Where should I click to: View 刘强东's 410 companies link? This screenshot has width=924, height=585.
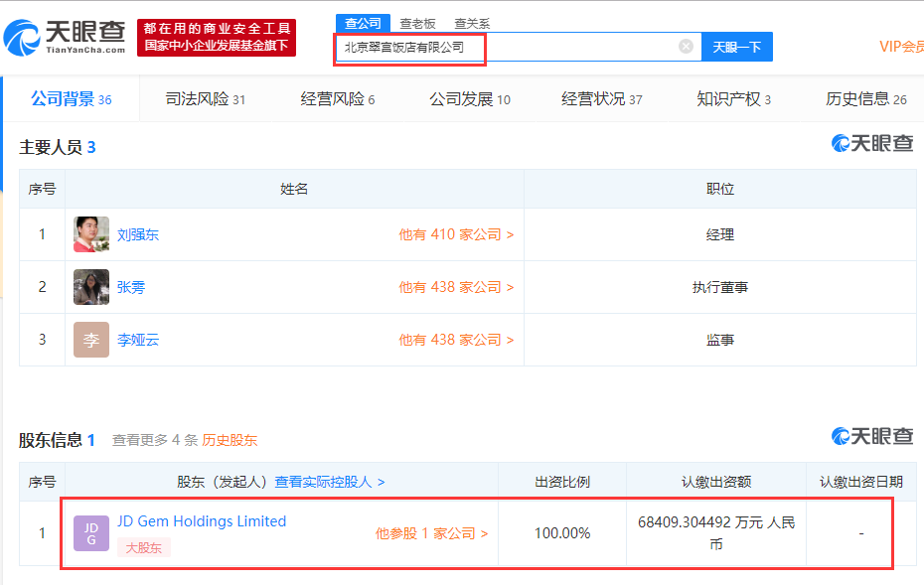pos(456,234)
